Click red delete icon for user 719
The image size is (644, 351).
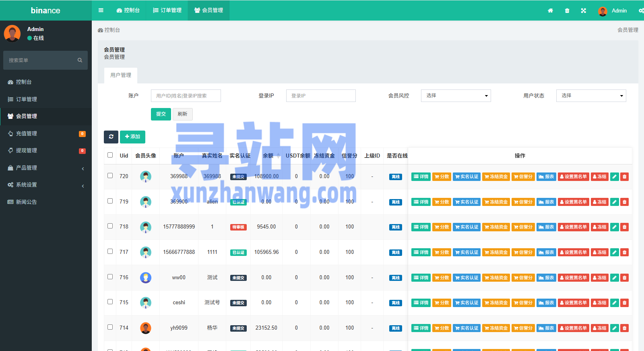624,202
